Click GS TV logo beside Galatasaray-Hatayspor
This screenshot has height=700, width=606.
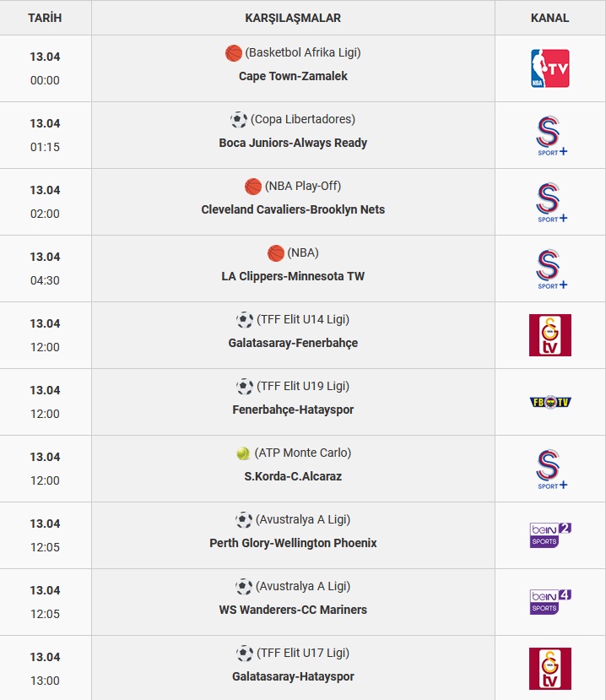(549, 669)
